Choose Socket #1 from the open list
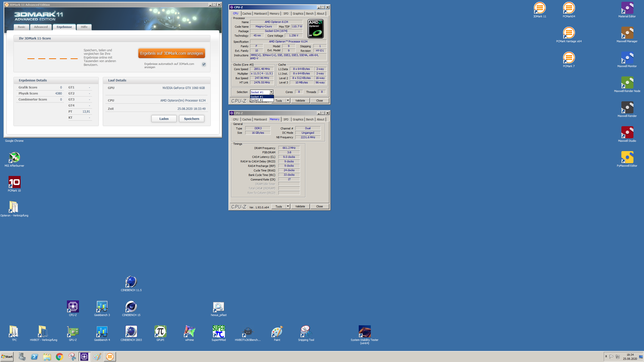644x362 pixels. 262,97
